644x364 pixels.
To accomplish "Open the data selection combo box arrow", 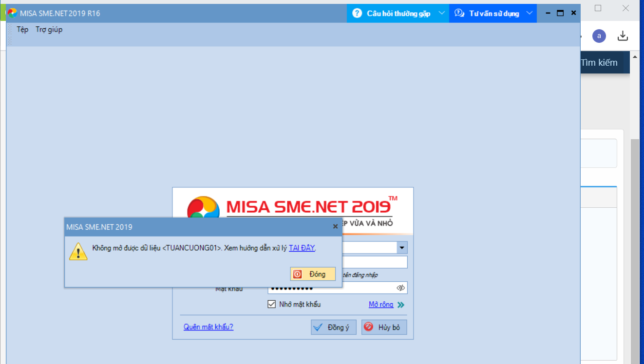I will (x=402, y=248).
